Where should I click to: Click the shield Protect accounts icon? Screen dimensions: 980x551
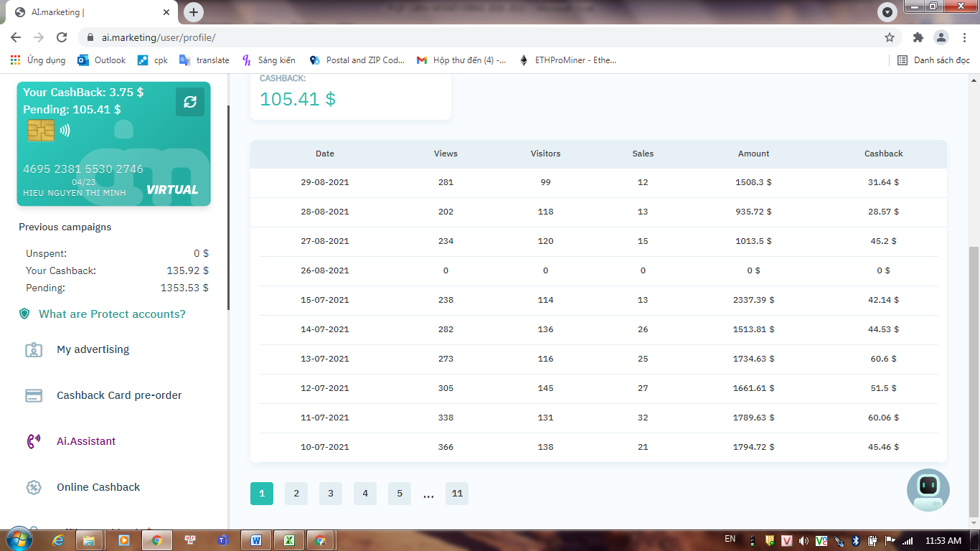coord(25,314)
